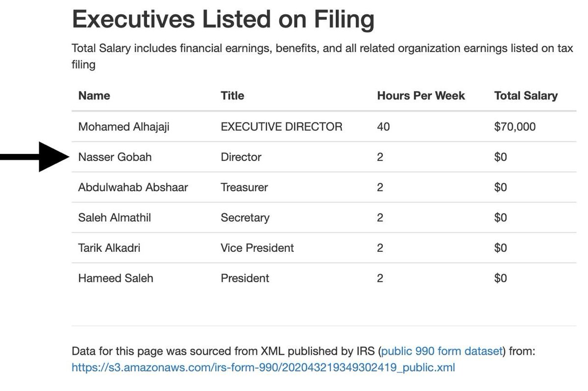Click the name Nasser Gobah

click(x=115, y=157)
